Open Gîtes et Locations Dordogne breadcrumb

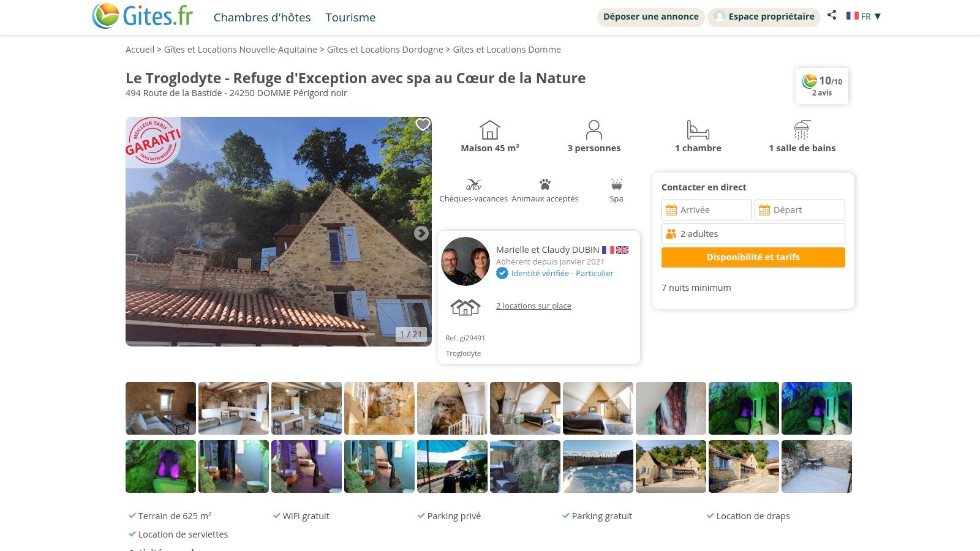coord(385,50)
